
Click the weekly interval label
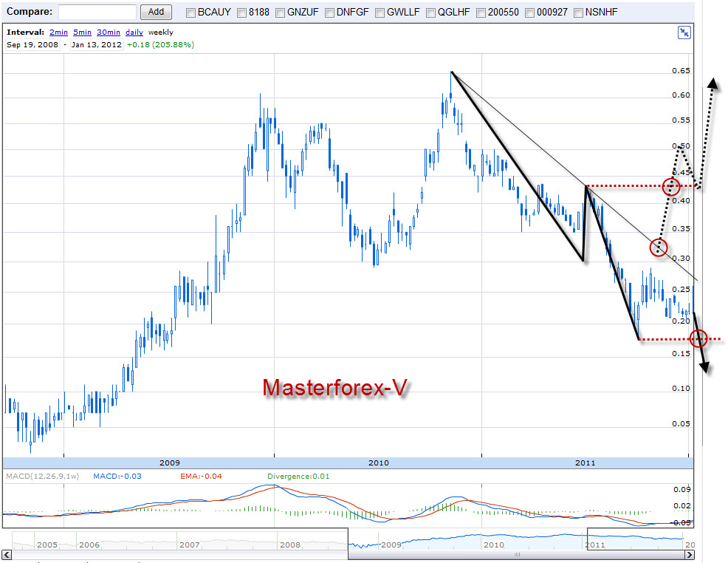pyautogui.click(x=161, y=32)
